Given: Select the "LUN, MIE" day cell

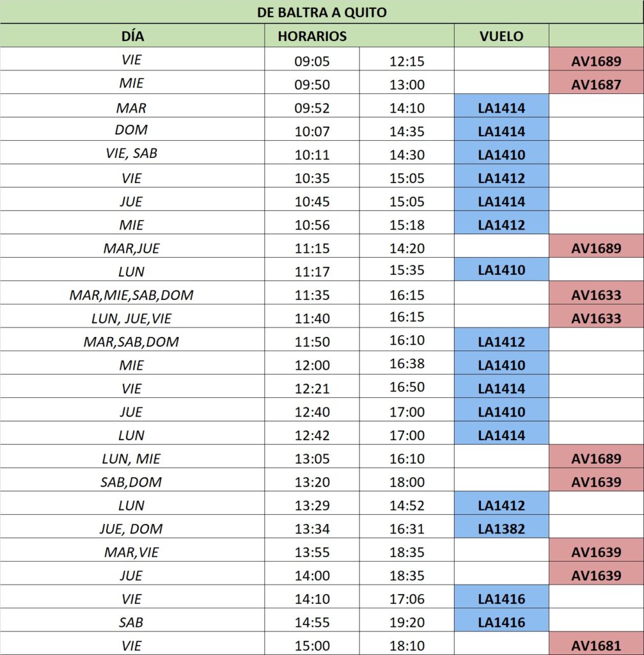Looking at the screenshot, I should 132,459.
